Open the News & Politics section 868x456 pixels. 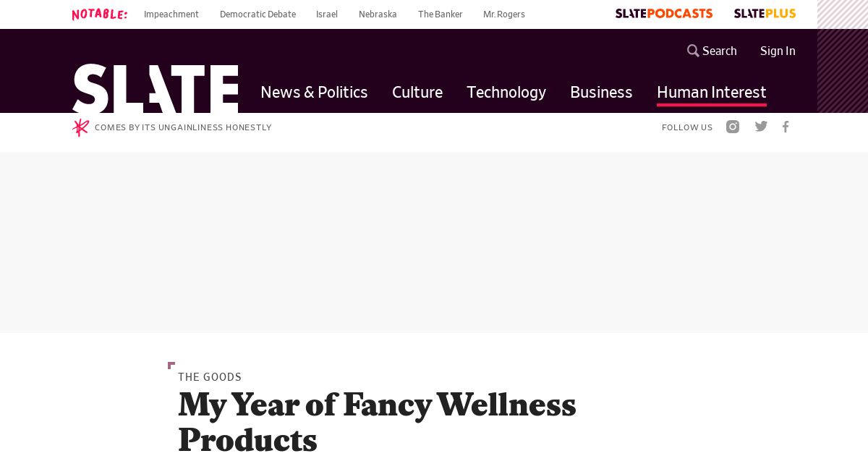click(314, 92)
